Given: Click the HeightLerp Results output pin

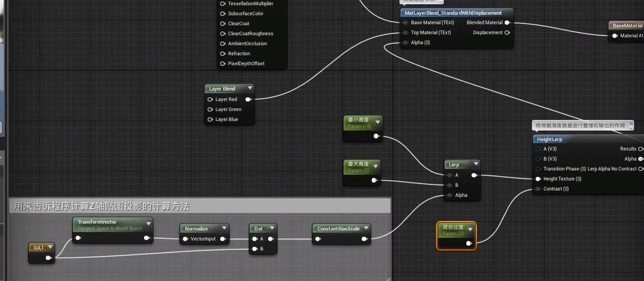Looking at the screenshot, I should 641,149.
